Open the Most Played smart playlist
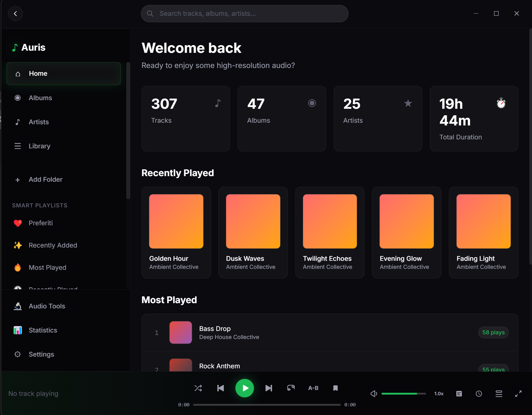532x415 pixels. pyautogui.click(x=47, y=267)
